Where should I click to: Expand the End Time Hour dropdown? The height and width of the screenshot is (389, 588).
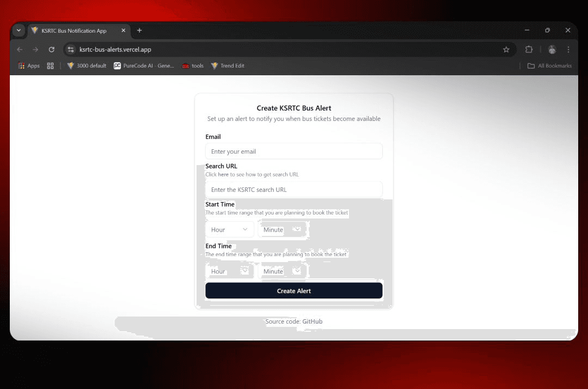229,271
